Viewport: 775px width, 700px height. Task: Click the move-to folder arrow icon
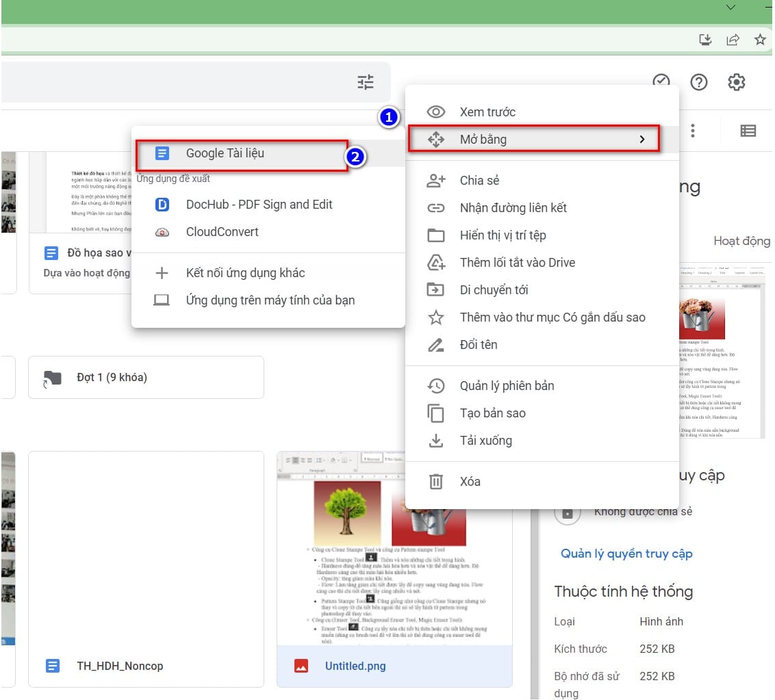[x=435, y=290]
